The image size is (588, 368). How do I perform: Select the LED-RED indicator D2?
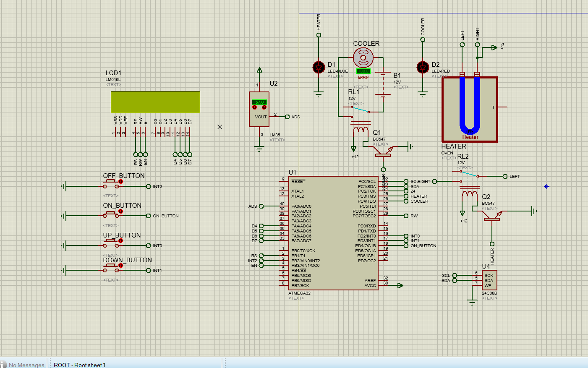point(422,67)
